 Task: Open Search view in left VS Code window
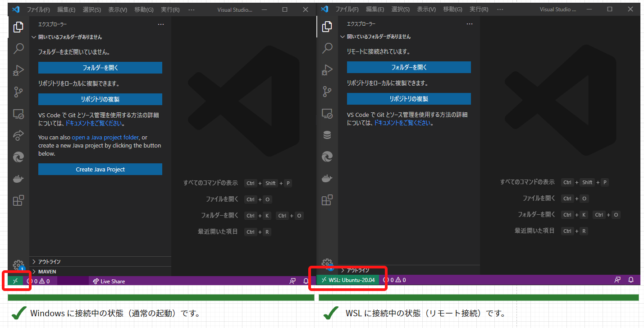(18, 49)
